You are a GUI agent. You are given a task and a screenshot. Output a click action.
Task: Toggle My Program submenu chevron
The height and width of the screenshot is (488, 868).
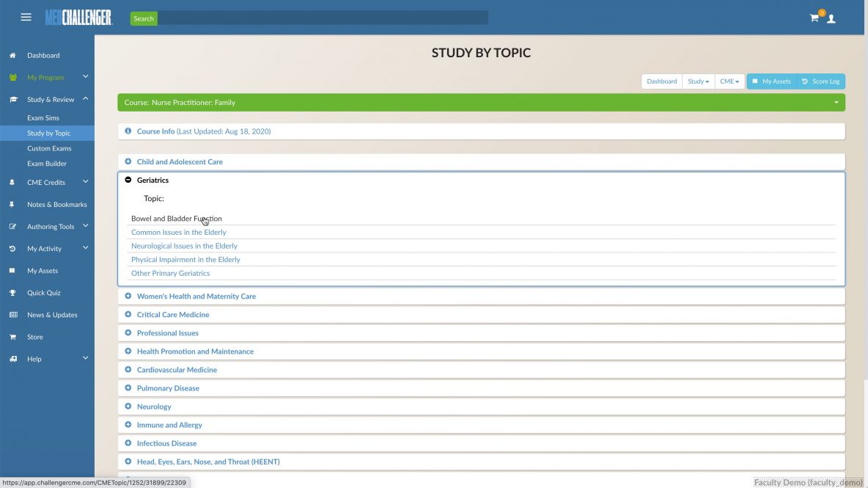[85, 76]
